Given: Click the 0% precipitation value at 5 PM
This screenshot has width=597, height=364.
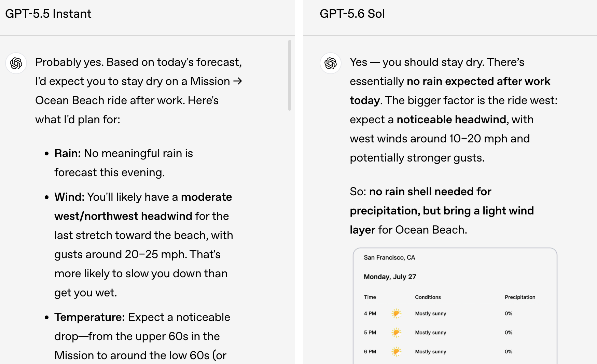Looking at the screenshot, I should 508,333.
